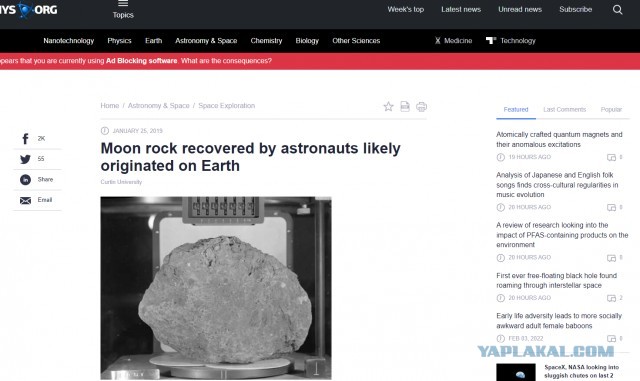Image resolution: width=640 pixels, height=381 pixels.
Task: Go to Other Sciences section
Action: tap(356, 40)
